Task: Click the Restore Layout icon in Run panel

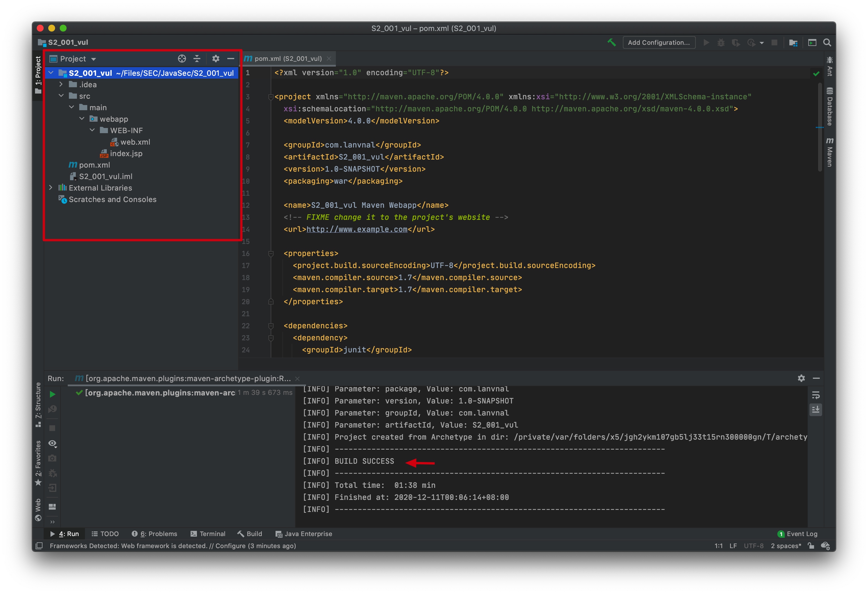Action: coord(52,507)
